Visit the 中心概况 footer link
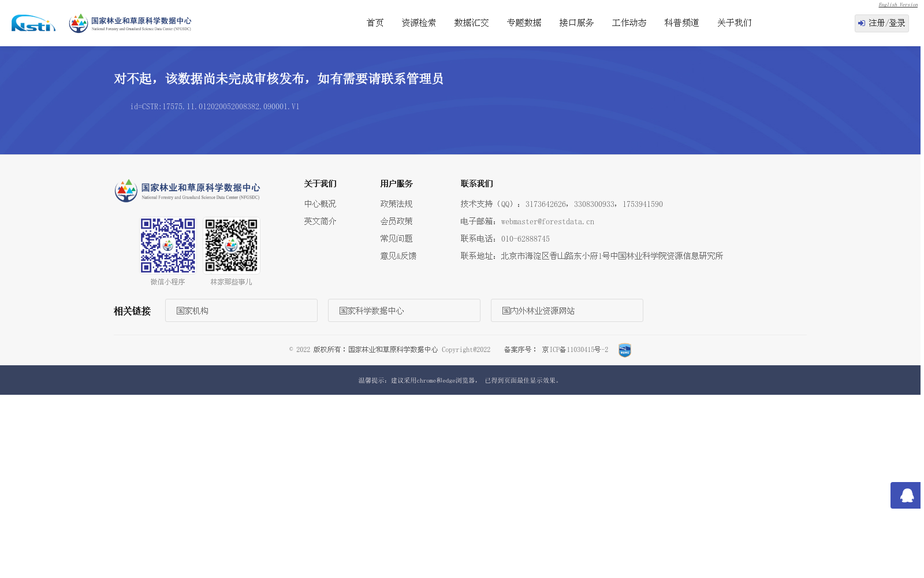 click(x=320, y=203)
